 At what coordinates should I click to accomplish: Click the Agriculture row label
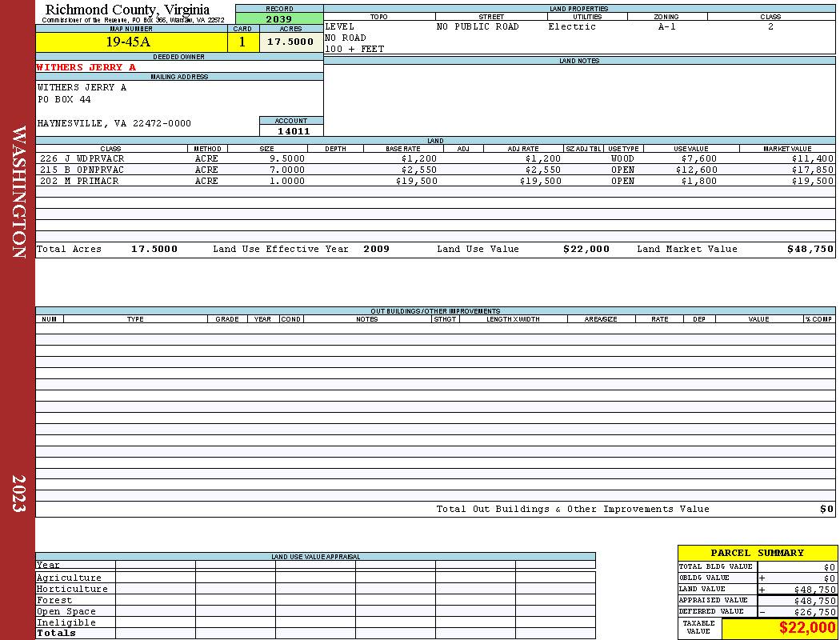coord(69,578)
